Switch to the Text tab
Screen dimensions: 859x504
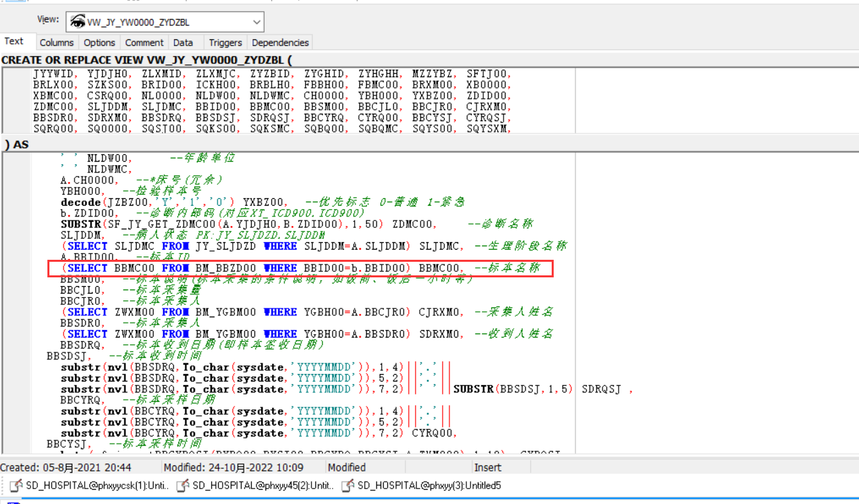point(14,41)
